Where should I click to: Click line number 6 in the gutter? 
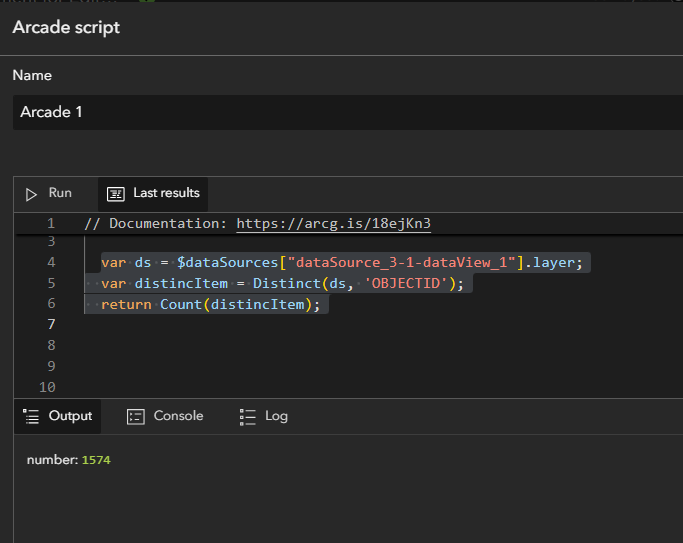(x=50, y=304)
